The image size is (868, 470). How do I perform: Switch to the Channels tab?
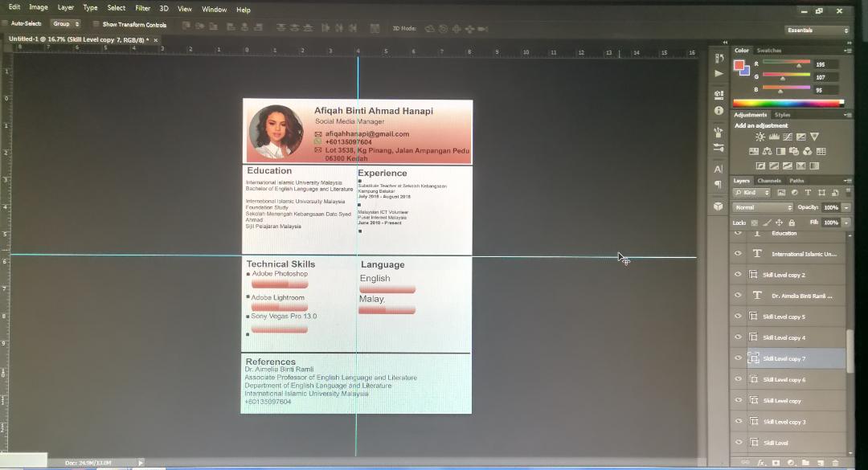point(769,181)
